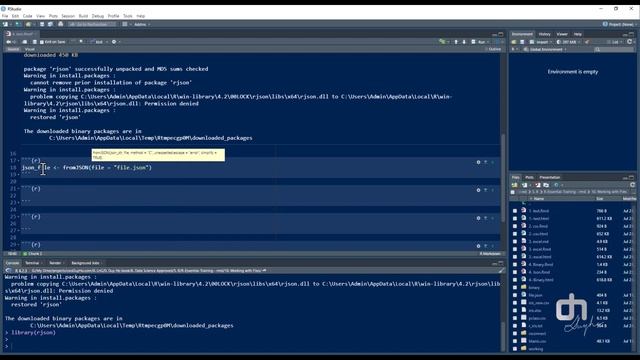Image resolution: width=640 pixels, height=360 pixels.
Task: Open the Code menu
Action: point(27,16)
